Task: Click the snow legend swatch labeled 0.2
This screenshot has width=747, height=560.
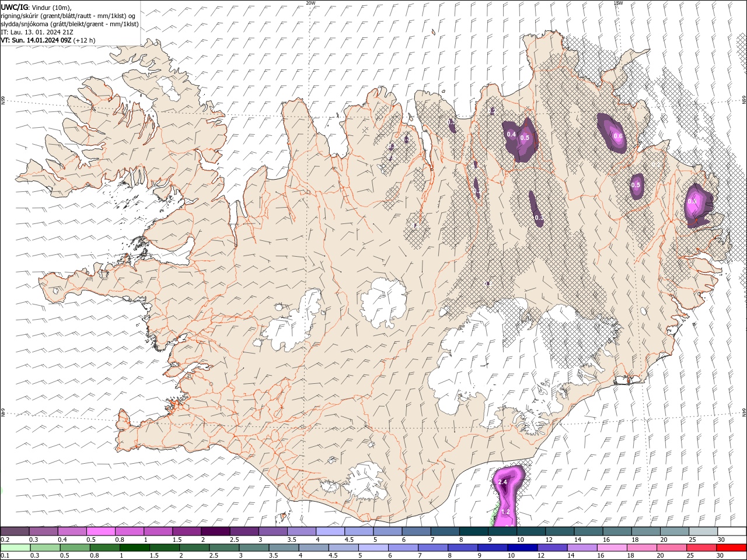Action: point(15,531)
